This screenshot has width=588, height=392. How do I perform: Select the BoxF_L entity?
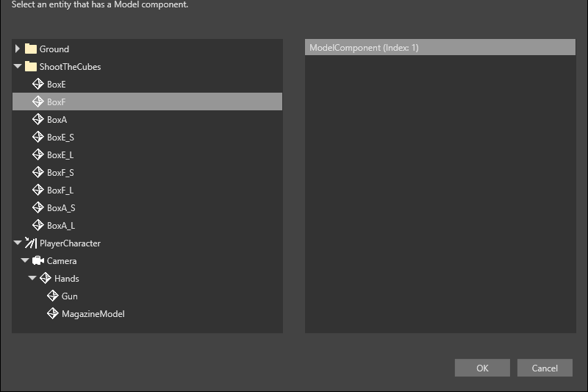point(148,190)
